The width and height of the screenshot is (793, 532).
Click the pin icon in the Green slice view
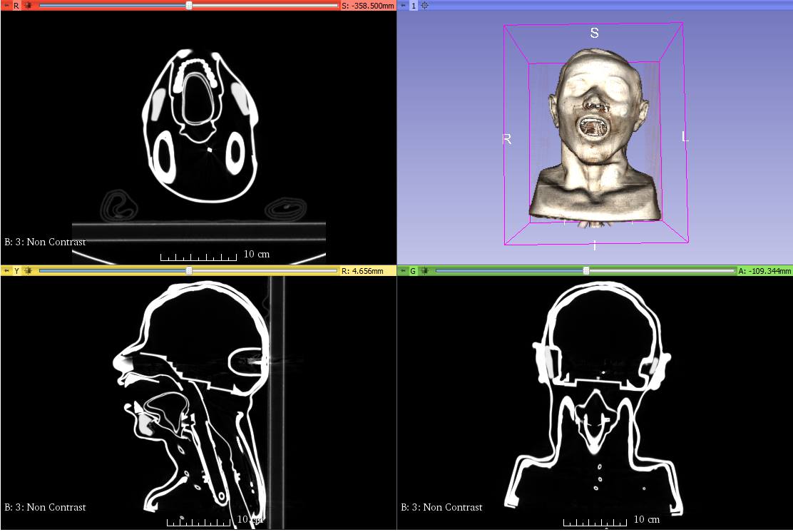(x=402, y=270)
